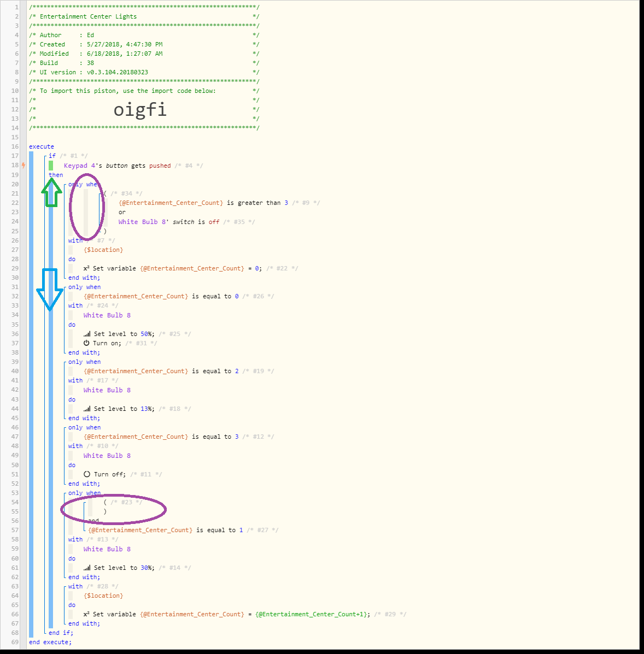
Task: Click the circle icon before Turn off
Action: click(x=87, y=474)
